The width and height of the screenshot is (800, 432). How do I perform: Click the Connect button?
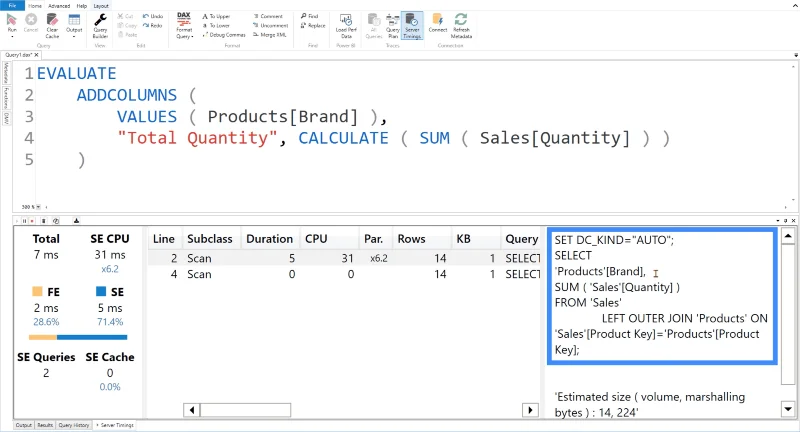[x=438, y=23]
